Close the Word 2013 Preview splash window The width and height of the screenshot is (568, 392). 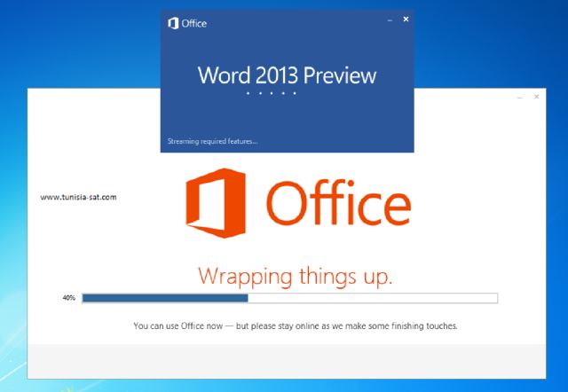click(x=406, y=20)
